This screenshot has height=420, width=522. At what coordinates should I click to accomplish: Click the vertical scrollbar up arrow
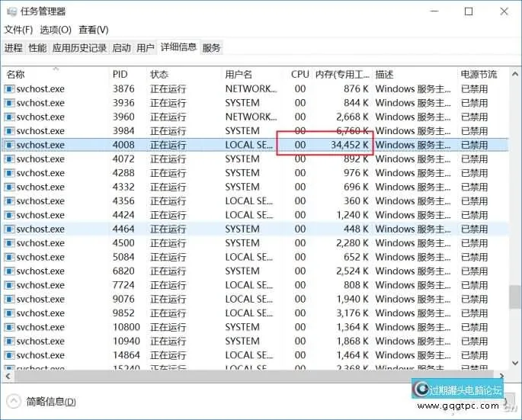[x=515, y=74]
